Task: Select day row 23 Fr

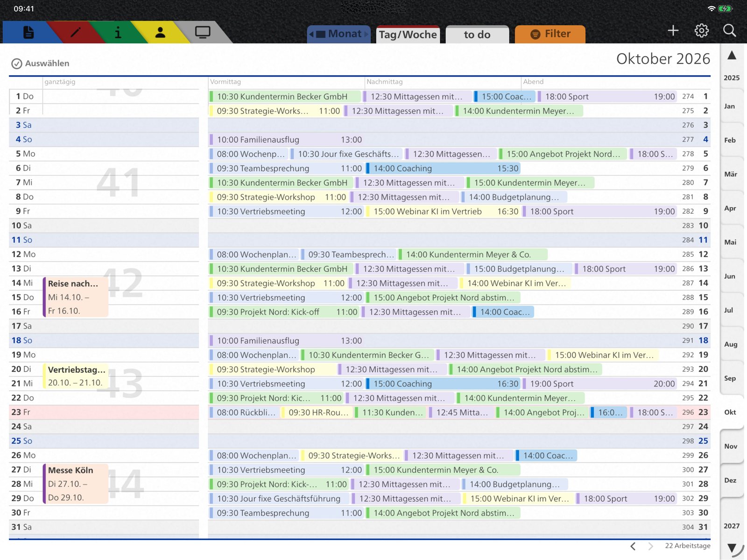Action: pyautogui.click(x=104, y=413)
